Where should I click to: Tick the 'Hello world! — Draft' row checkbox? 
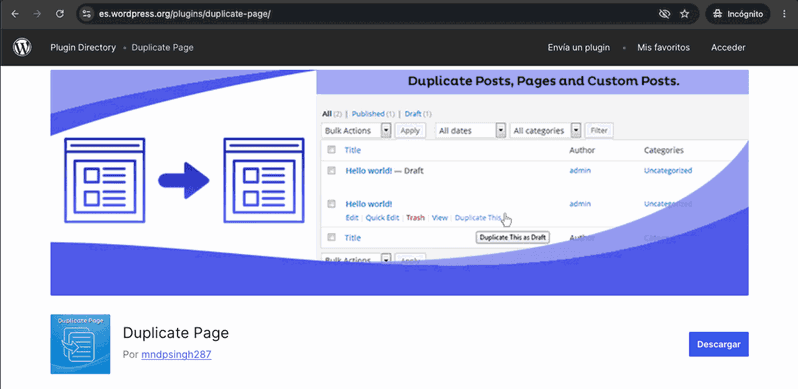[331, 171]
